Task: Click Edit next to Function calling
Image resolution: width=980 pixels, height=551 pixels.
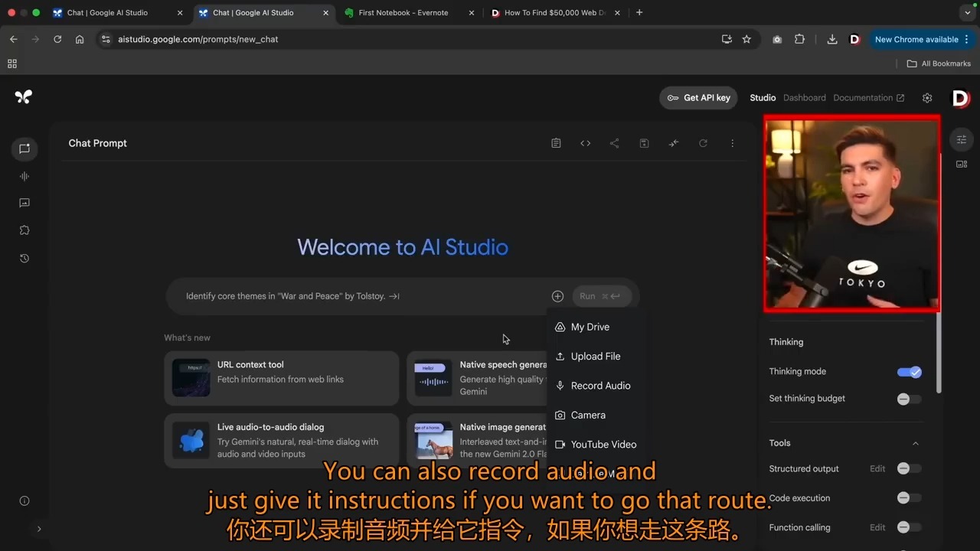Action: point(877,527)
